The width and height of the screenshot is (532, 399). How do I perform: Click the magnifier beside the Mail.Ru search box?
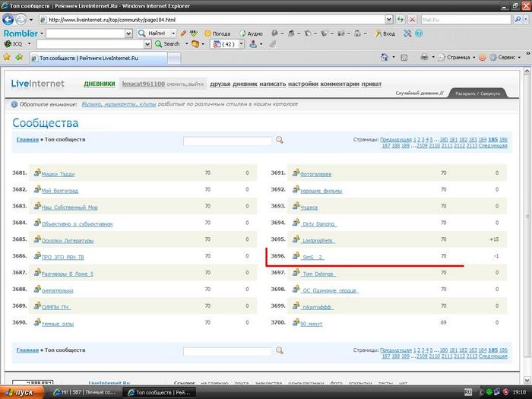pyautogui.click(x=518, y=20)
